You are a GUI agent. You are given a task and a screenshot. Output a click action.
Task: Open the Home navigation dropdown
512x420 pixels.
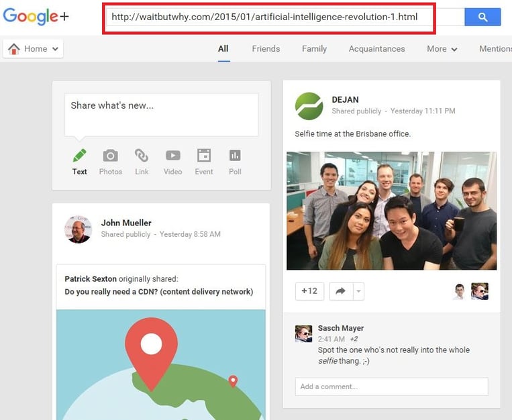pyautogui.click(x=33, y=49)
